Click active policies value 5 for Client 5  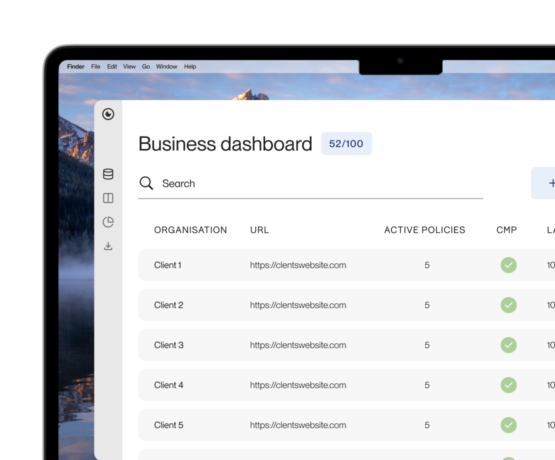coord(427,425)
